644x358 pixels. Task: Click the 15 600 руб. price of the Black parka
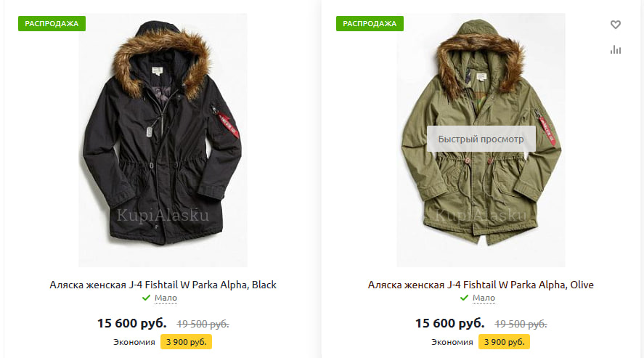[x=132, y=323]
